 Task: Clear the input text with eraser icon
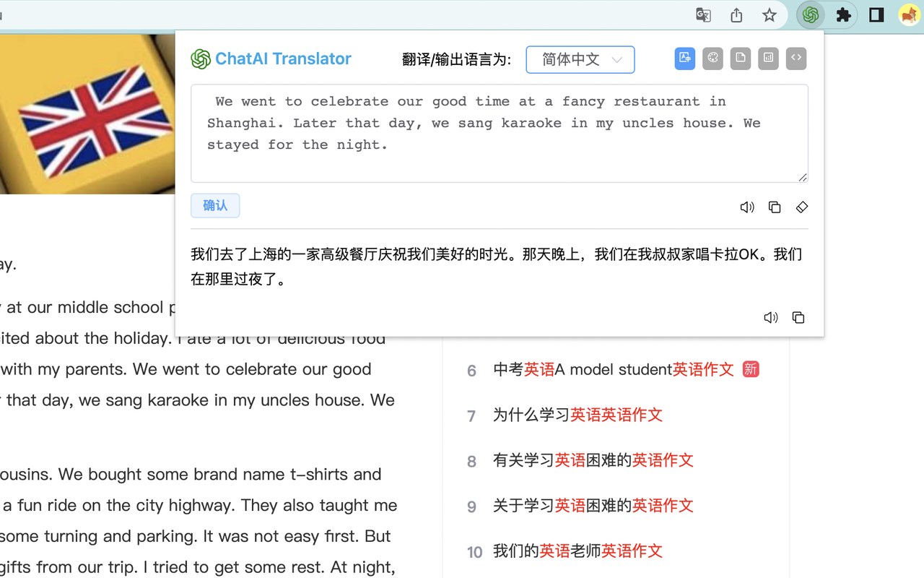click(x=802, y=207)
